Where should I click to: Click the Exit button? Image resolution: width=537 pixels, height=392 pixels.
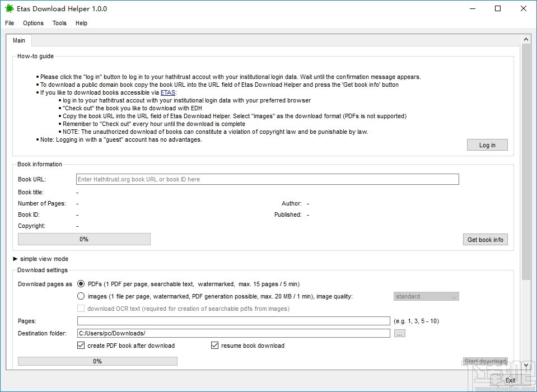[510, 380]
